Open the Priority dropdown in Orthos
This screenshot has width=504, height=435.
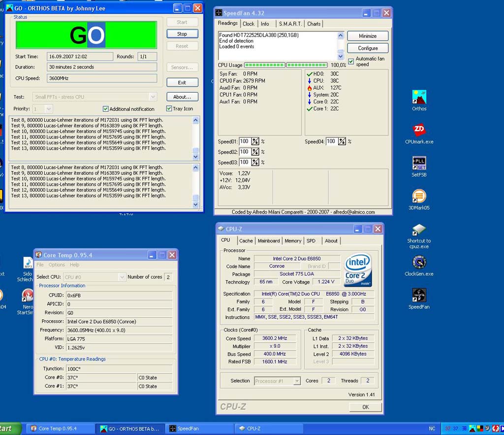pyautogui.click(x=49, y=109)
